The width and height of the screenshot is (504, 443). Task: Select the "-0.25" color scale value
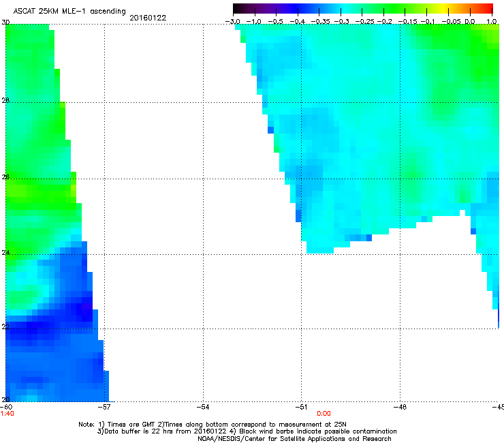(365, 22)
